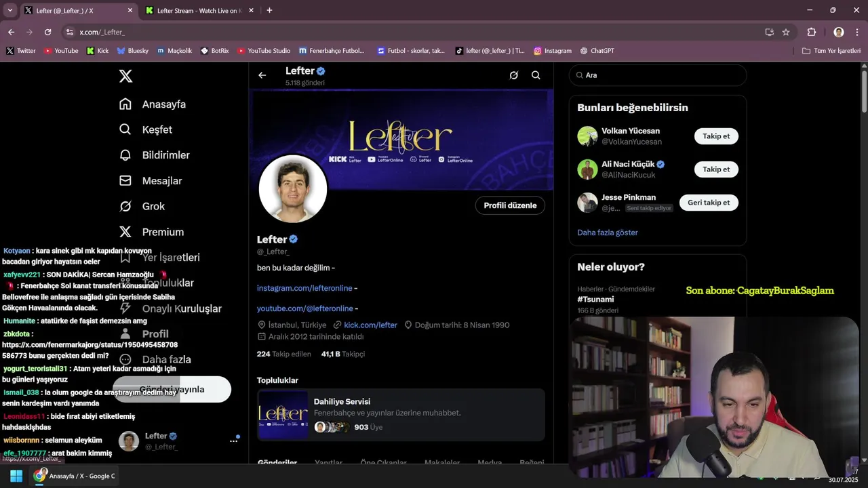868x488 pixels.
Task: Open Jesse Pinkman's suggested profile
Action: [x=629, y=197]
